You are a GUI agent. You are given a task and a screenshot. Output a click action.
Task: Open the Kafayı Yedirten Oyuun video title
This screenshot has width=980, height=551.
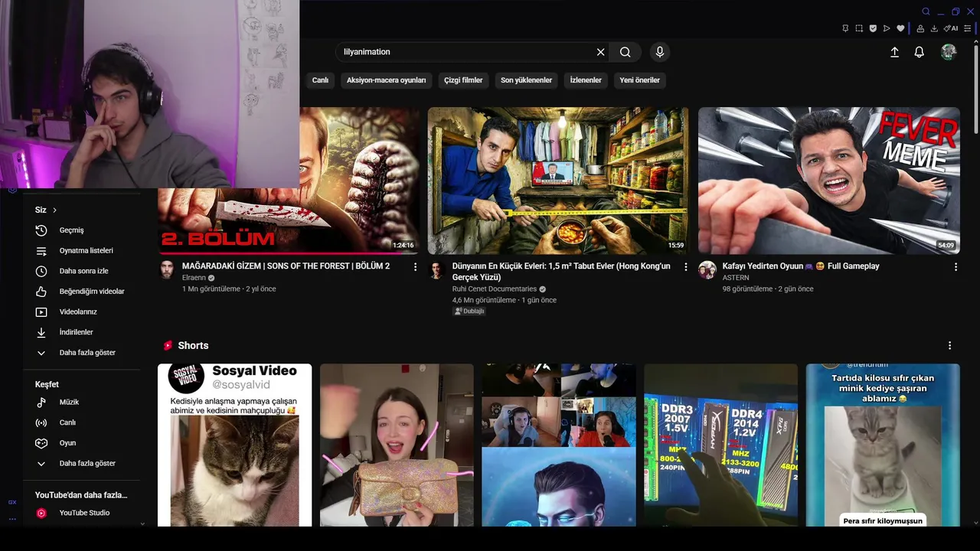(x=801, y=266)
